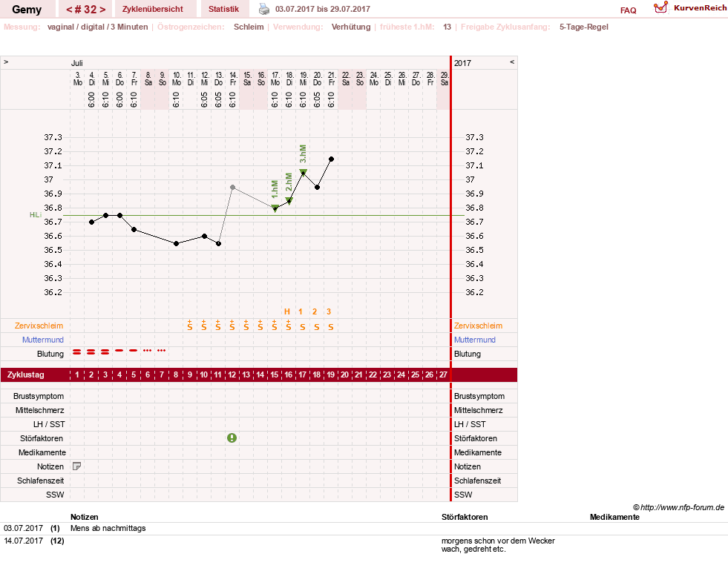Click the date range 03.07.2017 bis 29.07.2017
Screen dimensions: 728x571
(323, 9)
